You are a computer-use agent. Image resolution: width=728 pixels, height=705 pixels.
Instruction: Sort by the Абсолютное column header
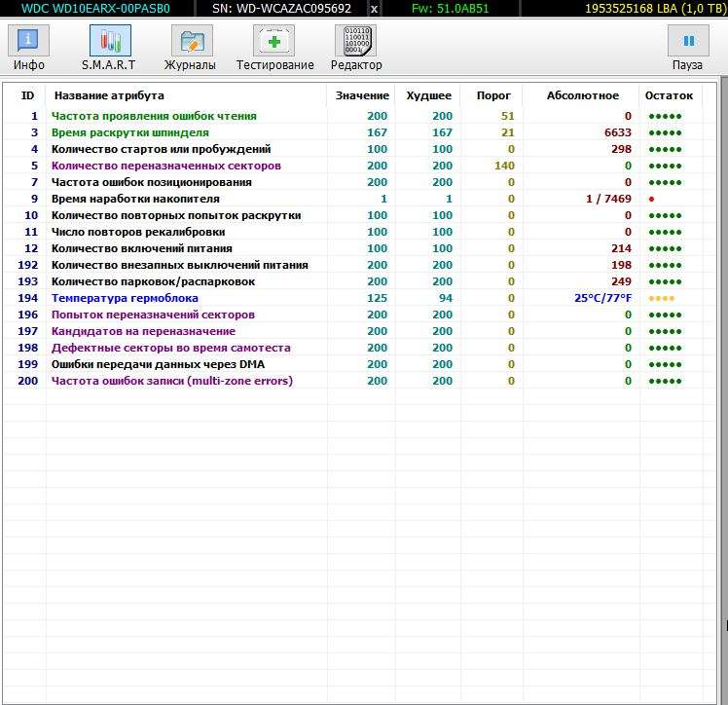click(583, 95)
